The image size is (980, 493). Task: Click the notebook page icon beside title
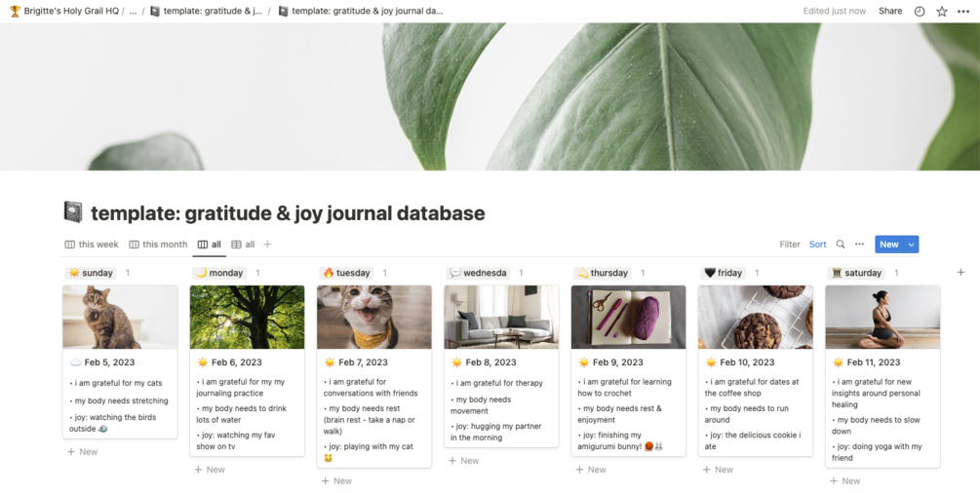(73, 212)
